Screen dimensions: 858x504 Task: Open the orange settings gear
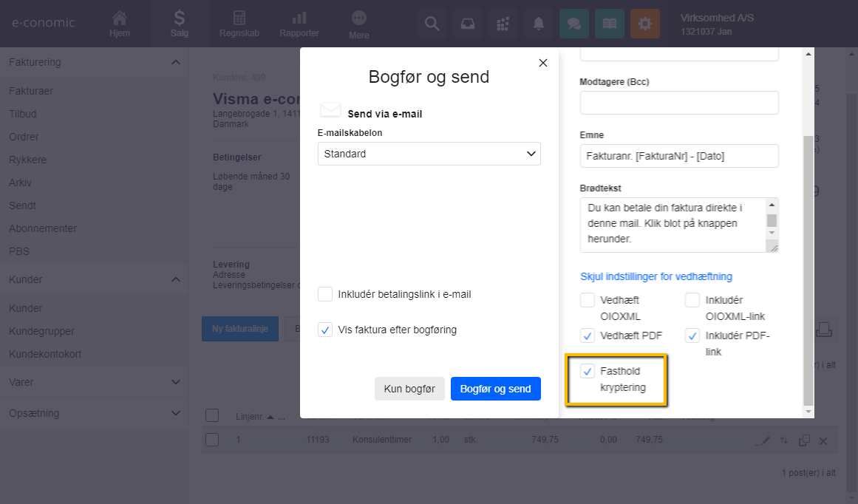click(x=645, y=24)
